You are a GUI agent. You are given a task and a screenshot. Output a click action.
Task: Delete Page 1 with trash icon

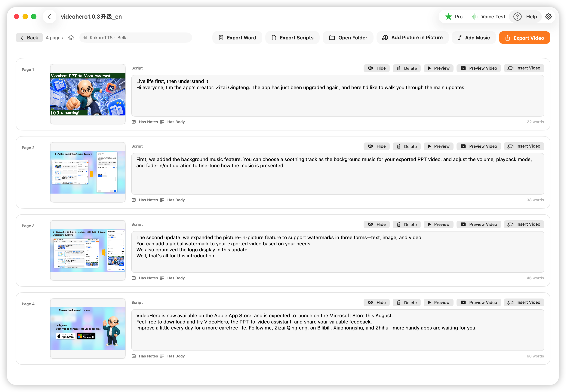click(x=406, y=68)
